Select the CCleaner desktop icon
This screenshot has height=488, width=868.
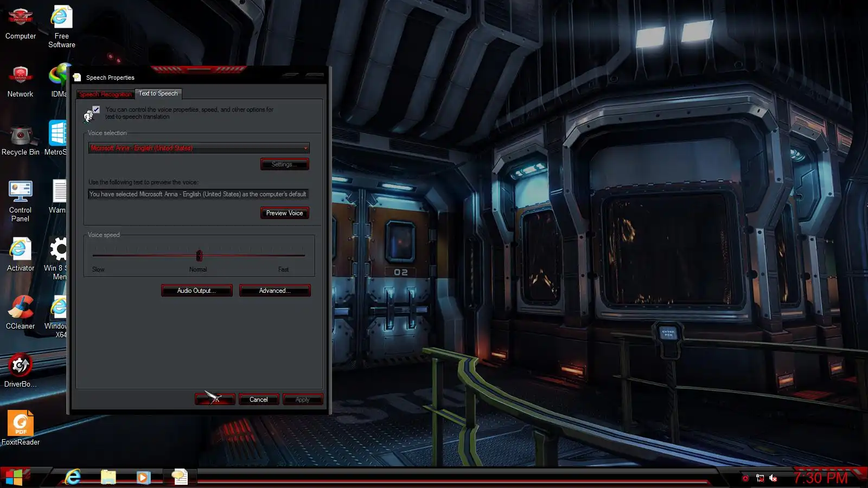coord(20,312)
